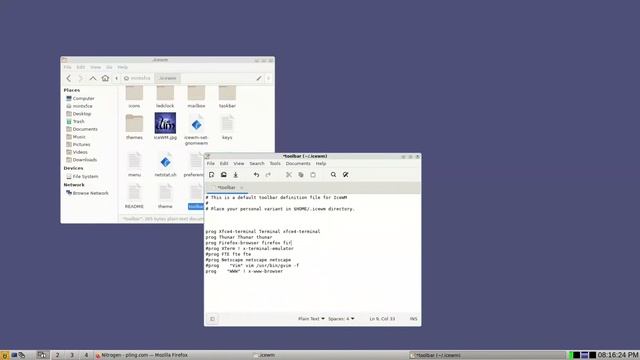Open the text editor Documents menu
640x360 pixels.
click(x=298, y=163)
